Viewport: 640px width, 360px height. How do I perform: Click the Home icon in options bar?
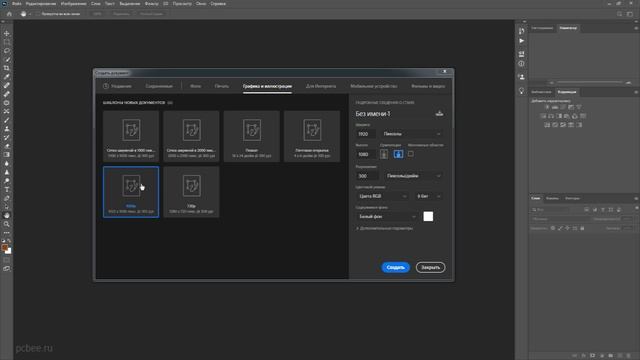9,13
